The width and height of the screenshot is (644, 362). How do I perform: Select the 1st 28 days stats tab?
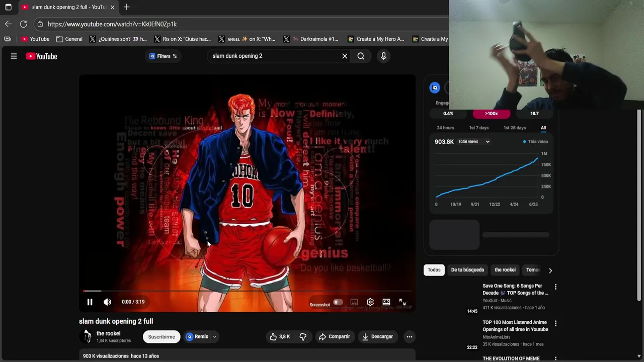(x=514, y=128)
